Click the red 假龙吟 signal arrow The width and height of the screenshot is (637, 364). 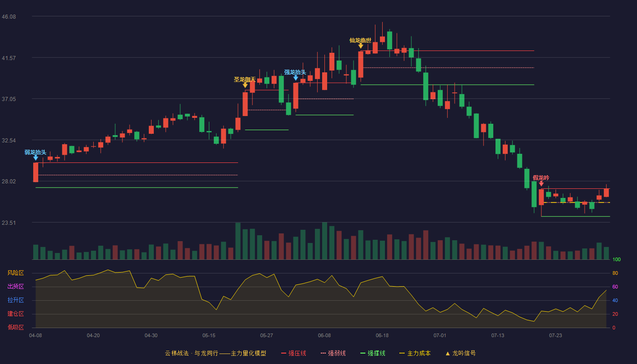[x=541, y=183]
